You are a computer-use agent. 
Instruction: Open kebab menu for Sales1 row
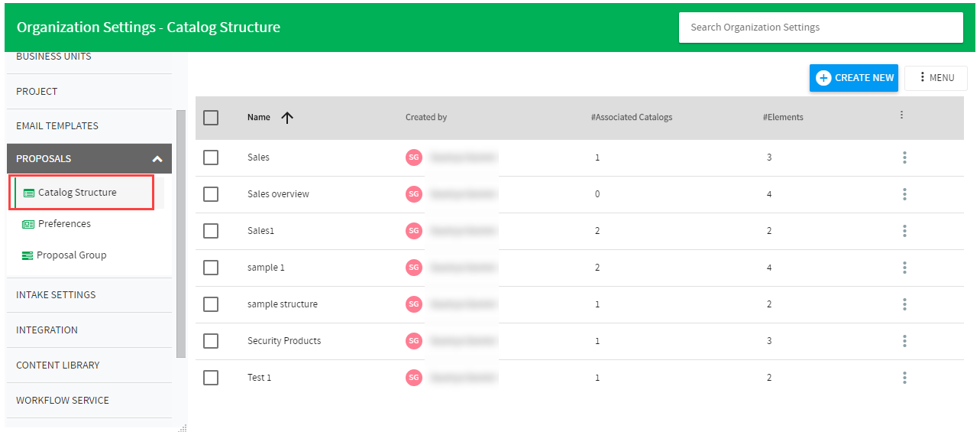pyautogui.click(x=904, y=231)
